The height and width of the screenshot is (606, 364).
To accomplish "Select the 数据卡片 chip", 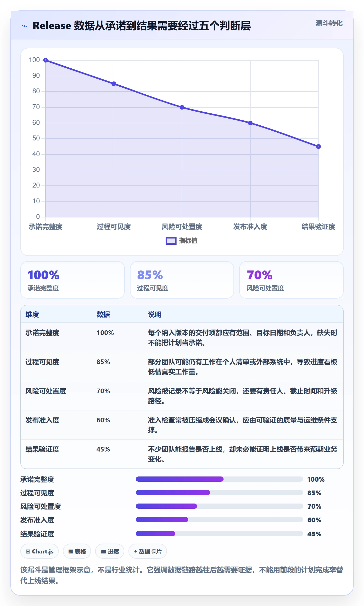I will [148, 551].
